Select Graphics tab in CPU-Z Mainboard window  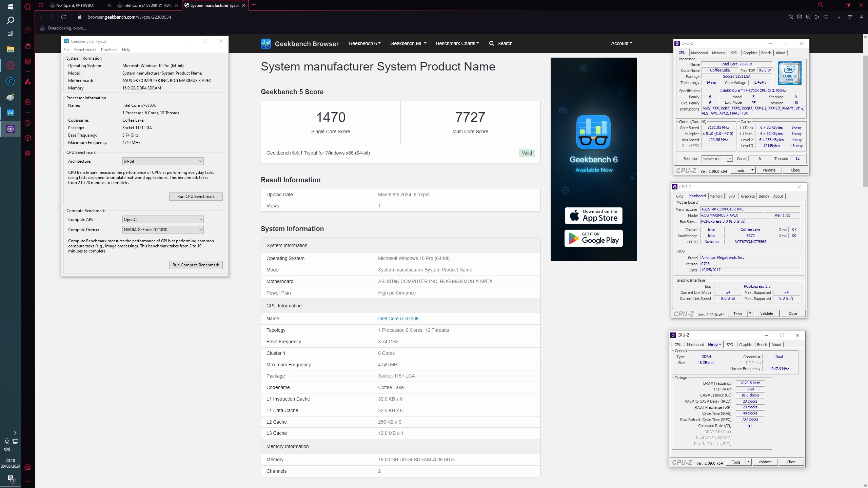(748, 196)
